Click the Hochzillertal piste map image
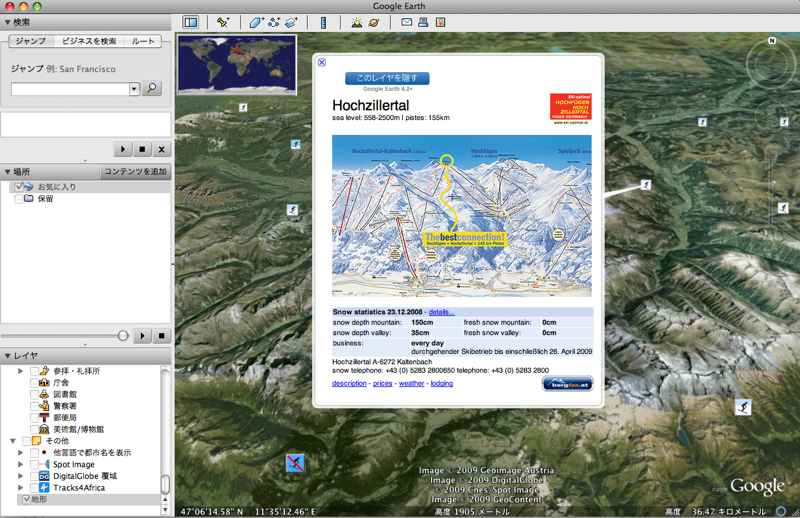Screen dimensions: 800x518 coord(462,215)
